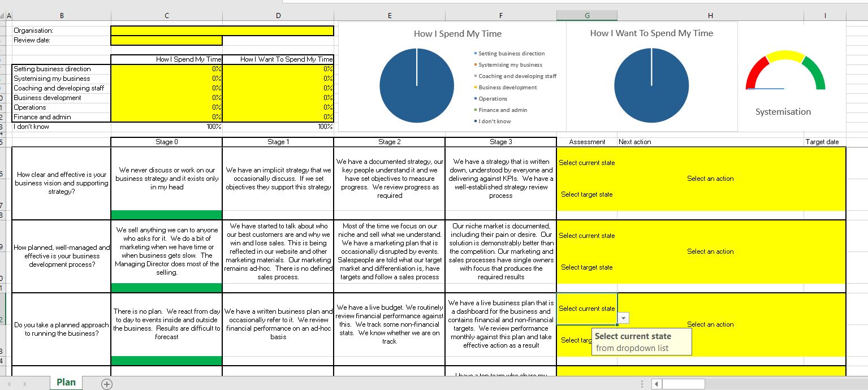Image resolution: width=868 pixels, height=390 pixels.
Task: Select the 'Finance and admin' row label cell
Action: point(62,117)
